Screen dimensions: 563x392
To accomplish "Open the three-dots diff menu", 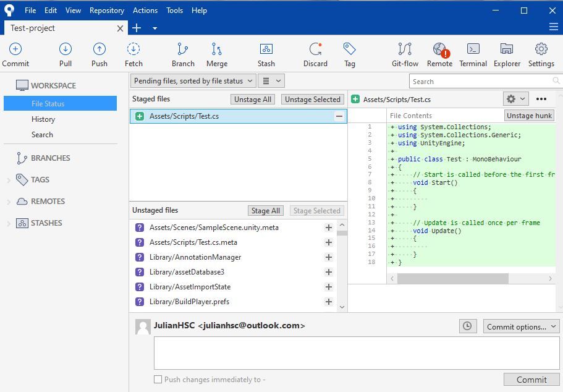I will click(541, 99).
